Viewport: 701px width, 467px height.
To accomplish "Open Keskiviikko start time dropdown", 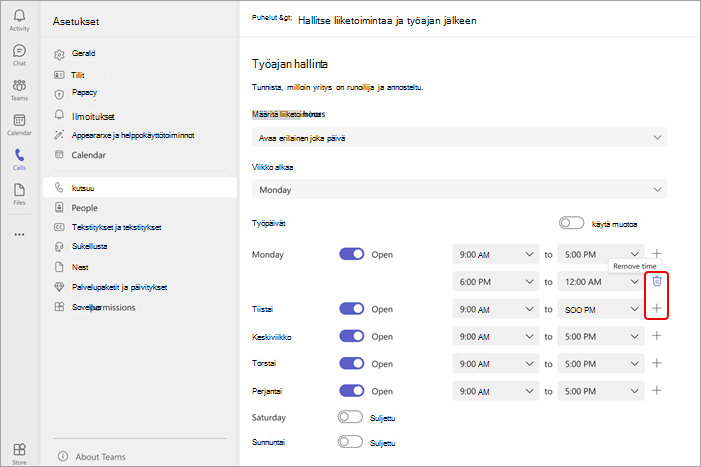I will pos(496,337).
